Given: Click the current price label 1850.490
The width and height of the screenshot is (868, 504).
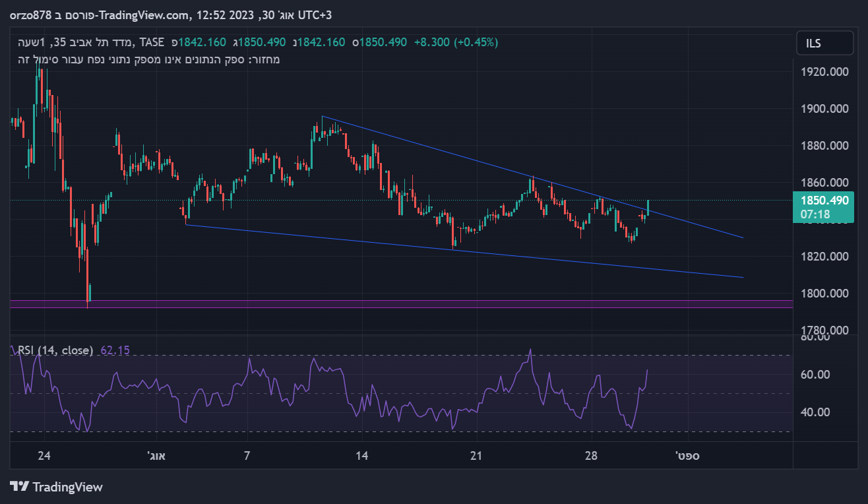Looking at the screenshot, I should coord(824,201).
